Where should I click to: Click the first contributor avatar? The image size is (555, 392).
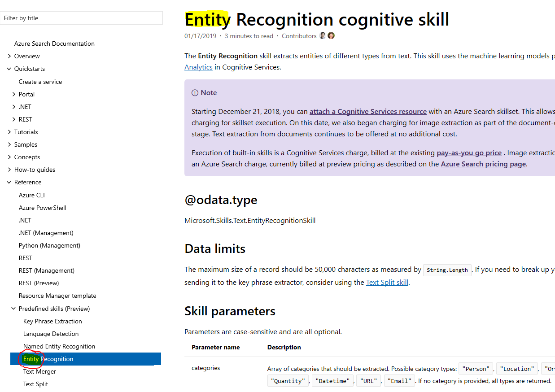[x=322, y=35]
